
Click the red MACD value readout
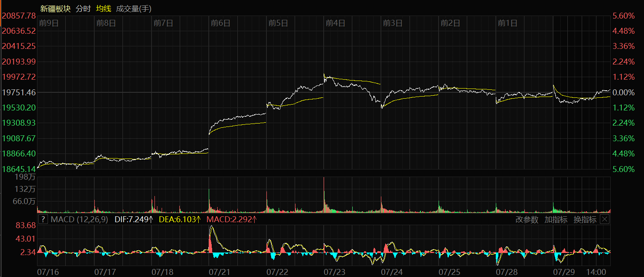(232, 219)
